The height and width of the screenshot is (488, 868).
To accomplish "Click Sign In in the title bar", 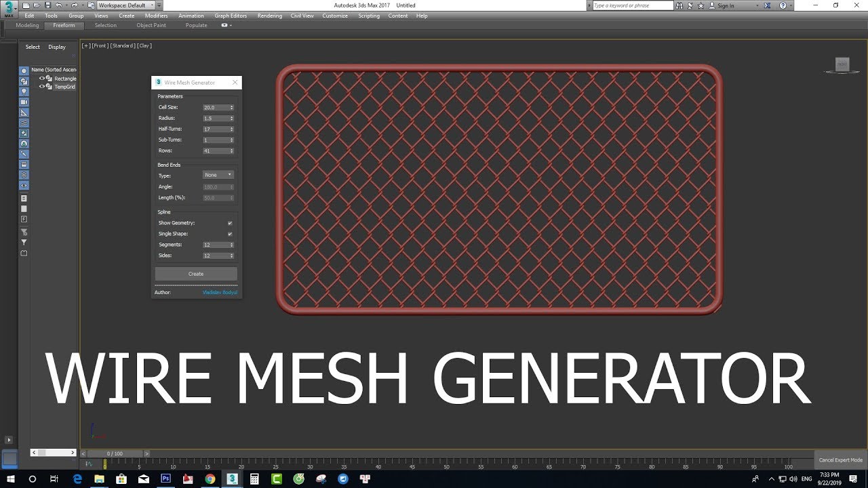I will (725, 5).
